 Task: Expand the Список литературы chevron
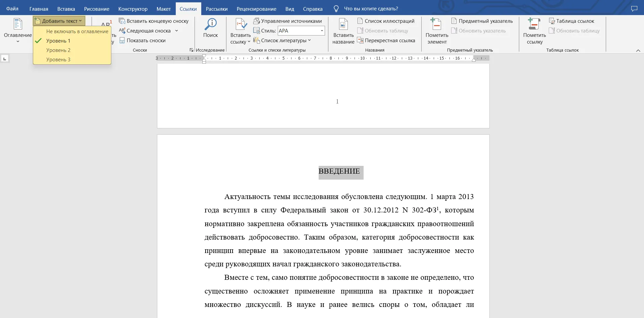coord(309,40)
